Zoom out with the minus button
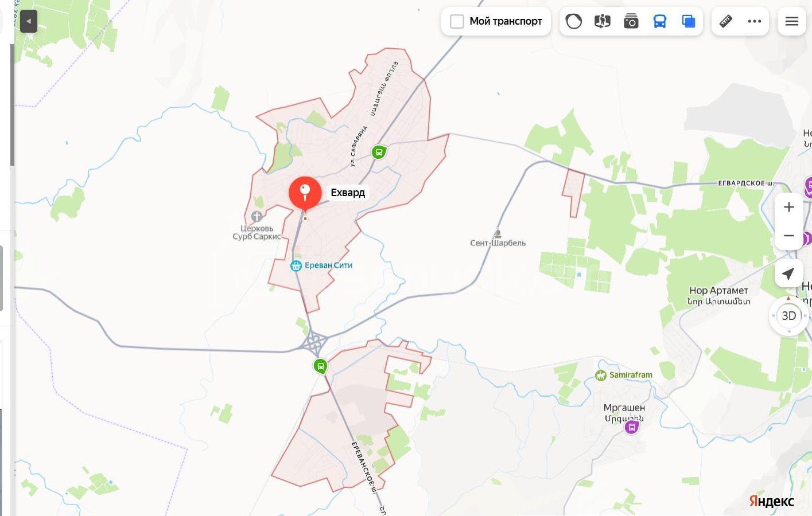812x516 pixels. coord(789,236)
